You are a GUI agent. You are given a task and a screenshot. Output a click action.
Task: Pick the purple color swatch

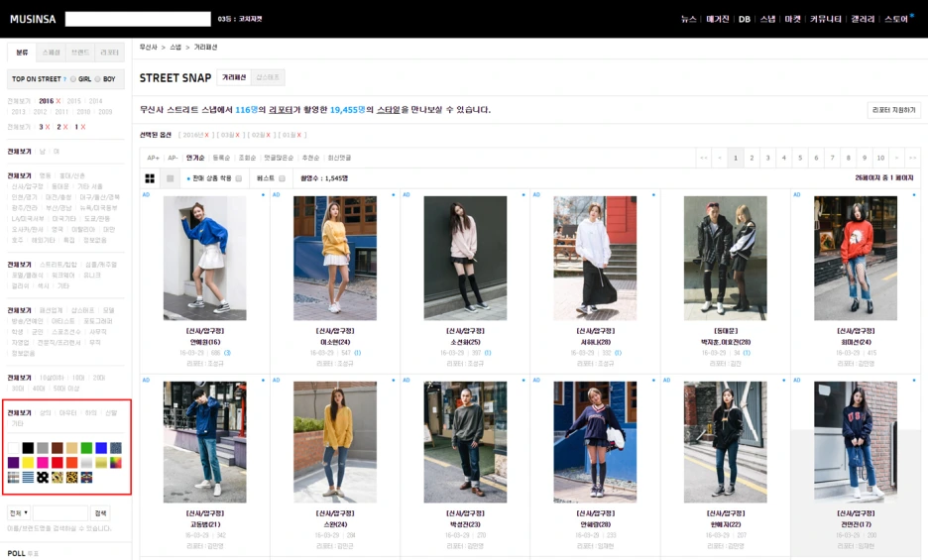coord(13,462)
